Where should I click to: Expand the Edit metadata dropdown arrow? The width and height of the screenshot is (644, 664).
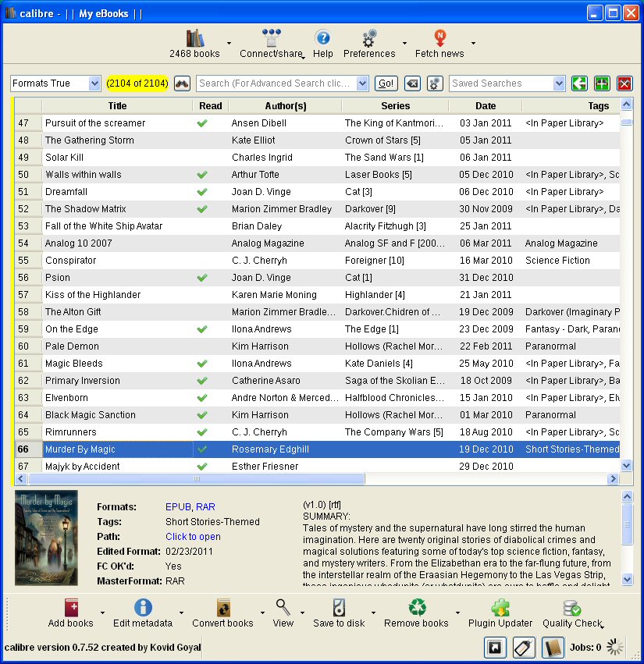181,613
